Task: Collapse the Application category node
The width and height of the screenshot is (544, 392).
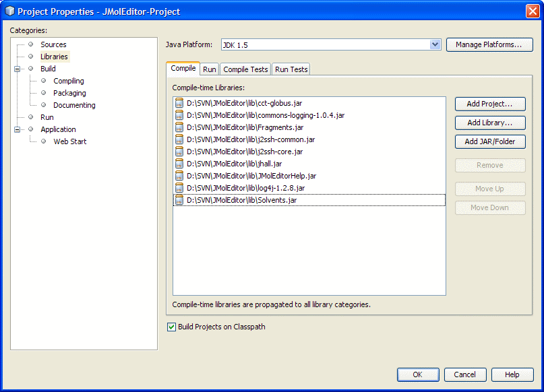Action: pyautogui.click(x=17, y=129)
